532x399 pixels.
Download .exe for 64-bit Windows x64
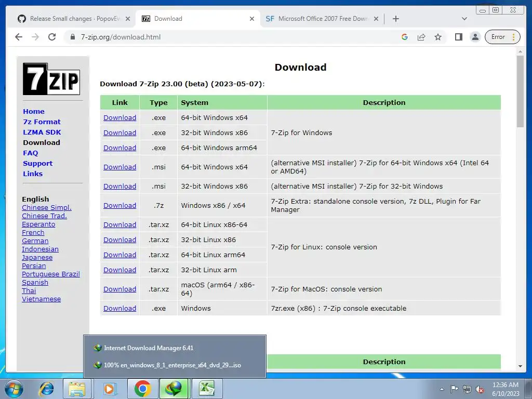point(120,118)
